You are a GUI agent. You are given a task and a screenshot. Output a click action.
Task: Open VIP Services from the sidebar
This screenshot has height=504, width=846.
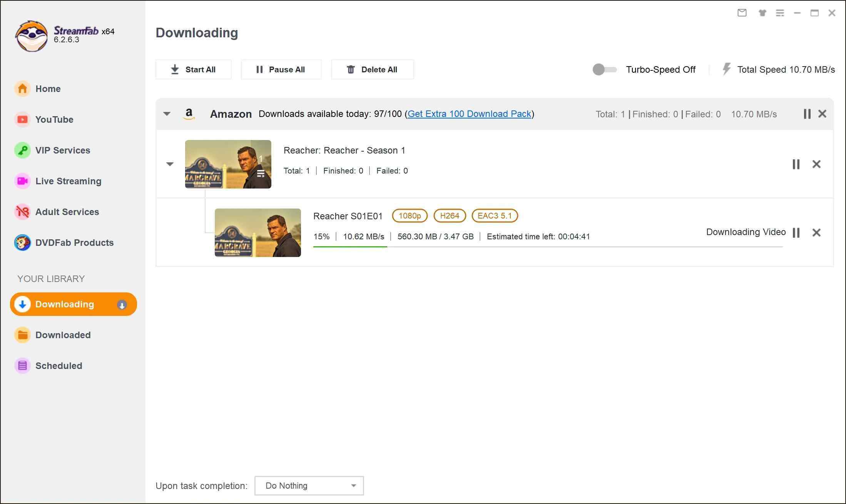(x=22, y=150)
